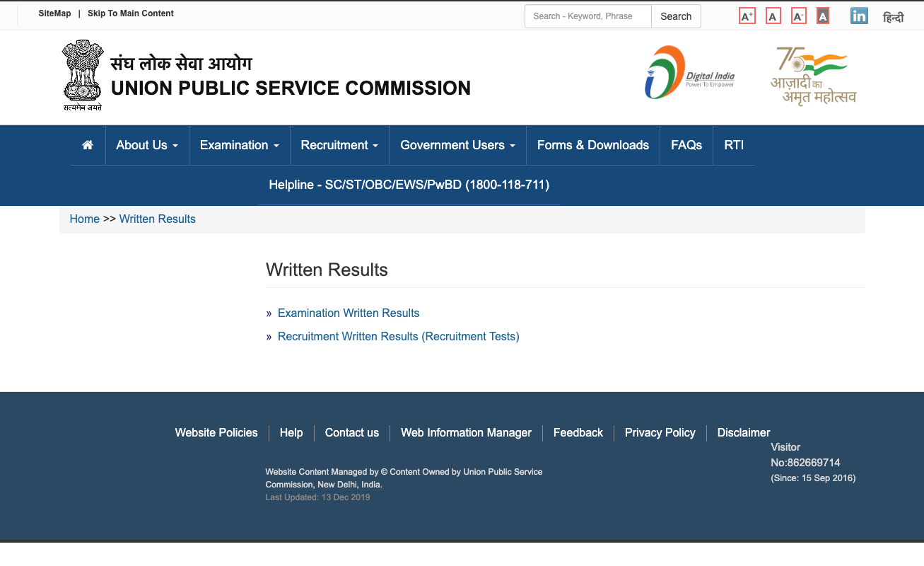Select the Last Updated: 13 Dec 2019 text
Screen dimensions: 924x566
317,497
